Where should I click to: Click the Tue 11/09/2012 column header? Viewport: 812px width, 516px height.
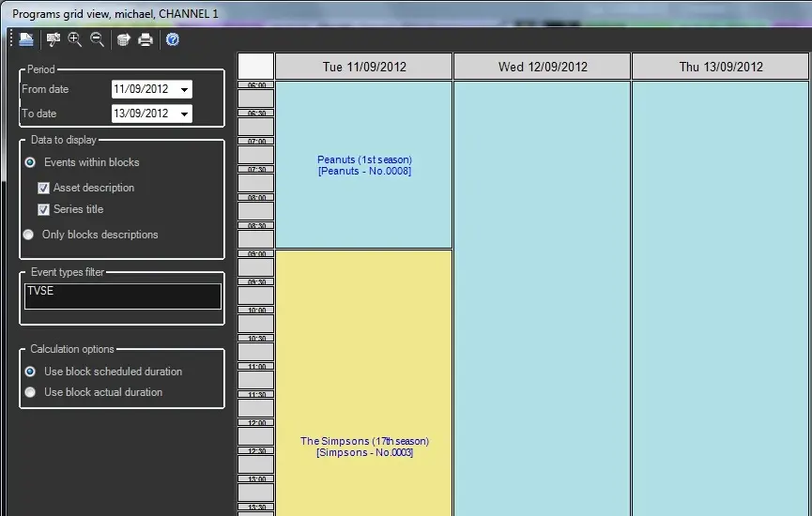pyautogui.click(x=363, y=67)
